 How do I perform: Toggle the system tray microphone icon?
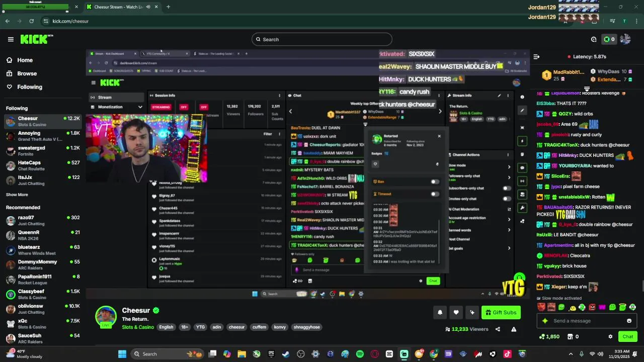(582, 354)
